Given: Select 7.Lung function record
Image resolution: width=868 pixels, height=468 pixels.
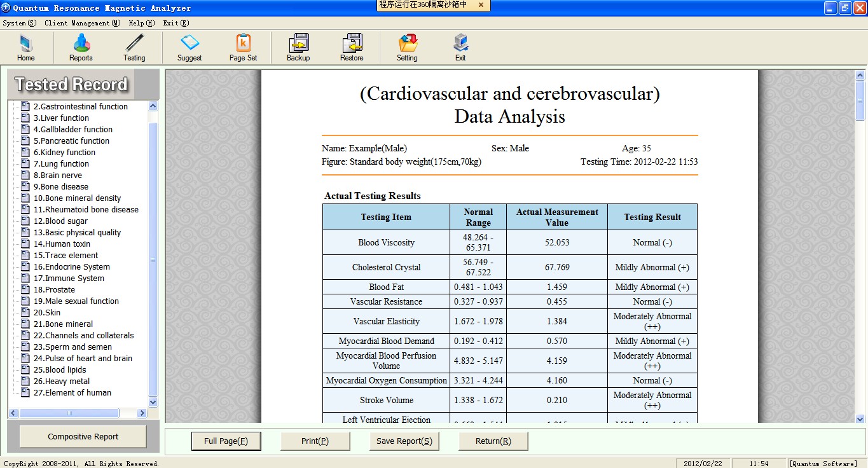Looking at the screenshot, I should pos(61,163).
